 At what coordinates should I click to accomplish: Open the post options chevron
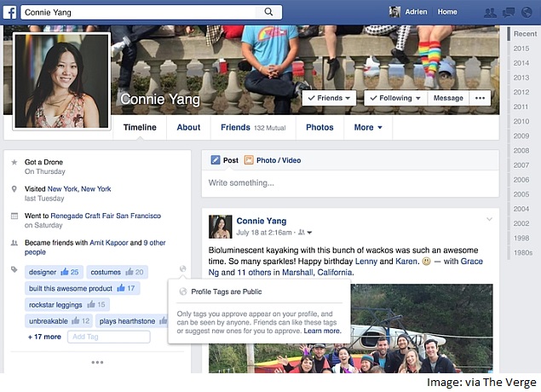(489, 219)
